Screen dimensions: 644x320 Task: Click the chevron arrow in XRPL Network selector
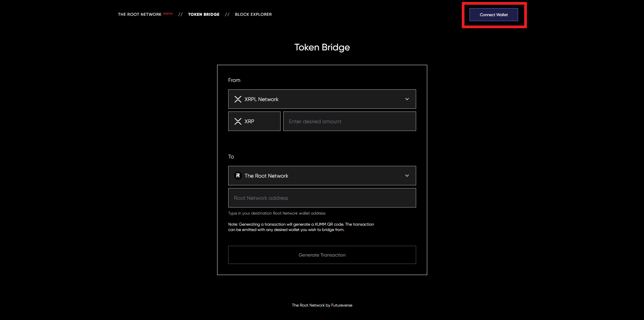(407, 99)
